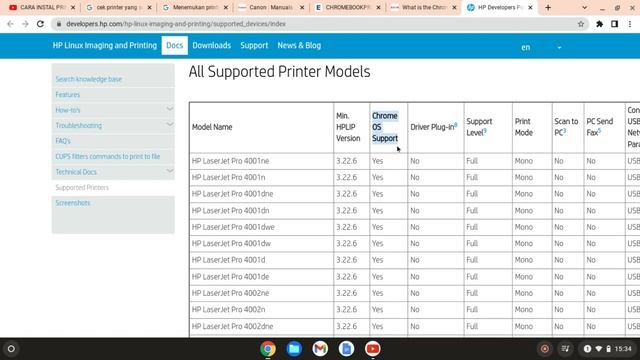
Task: Open the 'en' language dropdown
Action: (x=541, y=47)
